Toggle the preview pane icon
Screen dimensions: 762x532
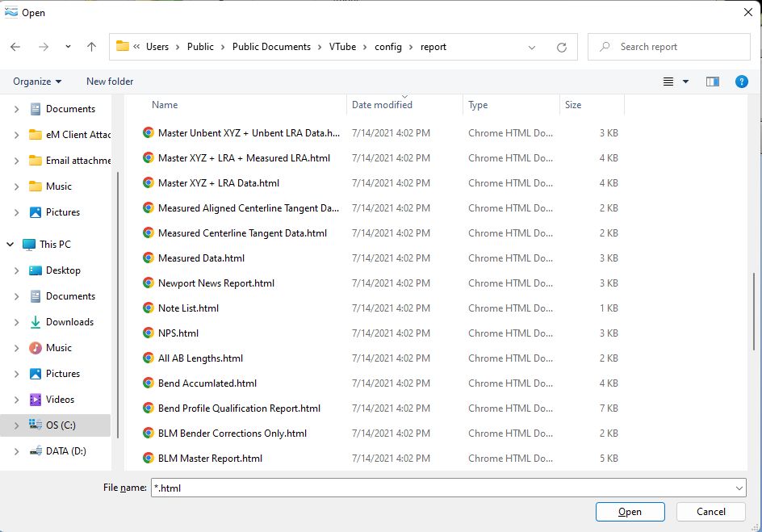click(712, 82)
